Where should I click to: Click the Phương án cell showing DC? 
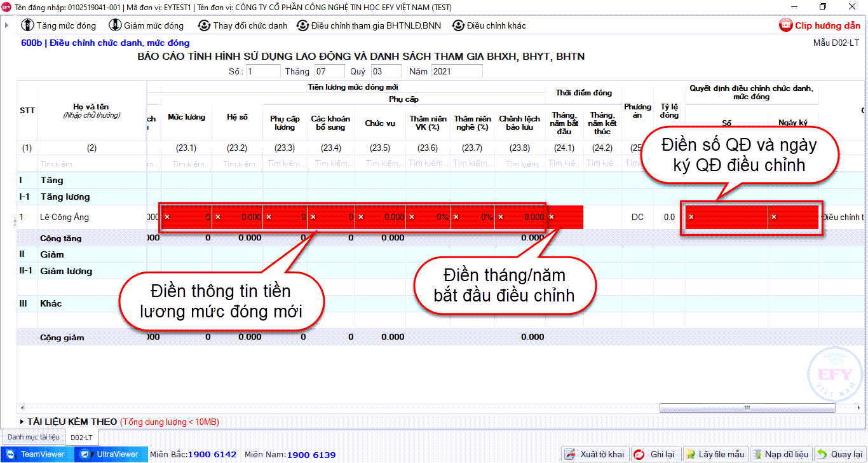coord(637,217)
